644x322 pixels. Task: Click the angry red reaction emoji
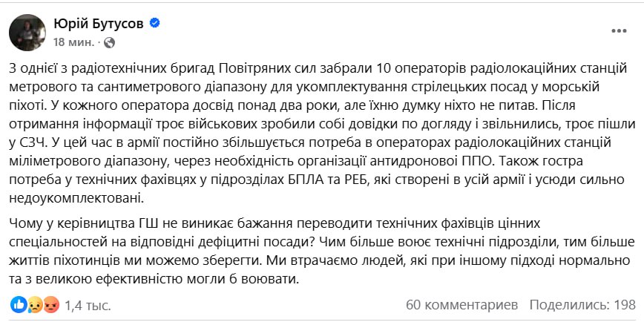(50, 304)
